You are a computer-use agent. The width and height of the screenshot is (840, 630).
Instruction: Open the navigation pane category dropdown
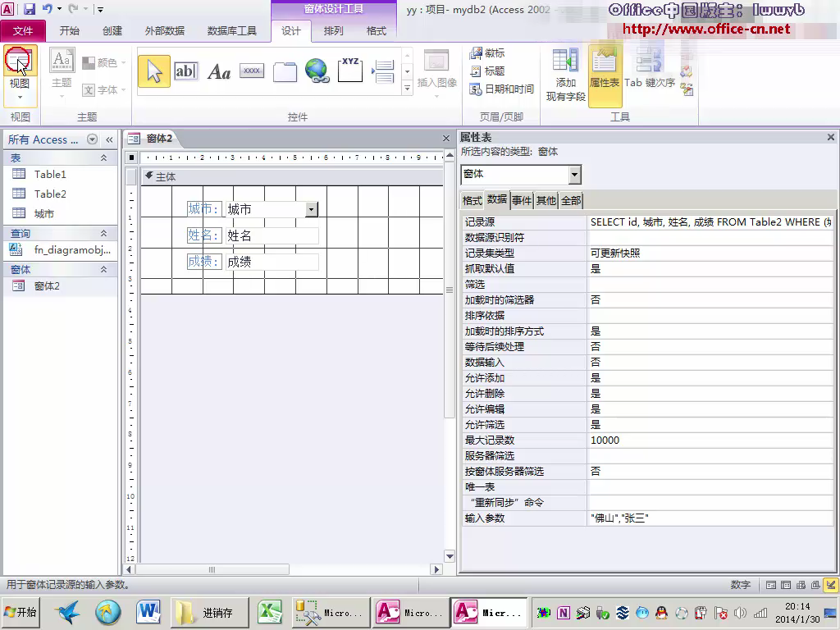(92, 139)
